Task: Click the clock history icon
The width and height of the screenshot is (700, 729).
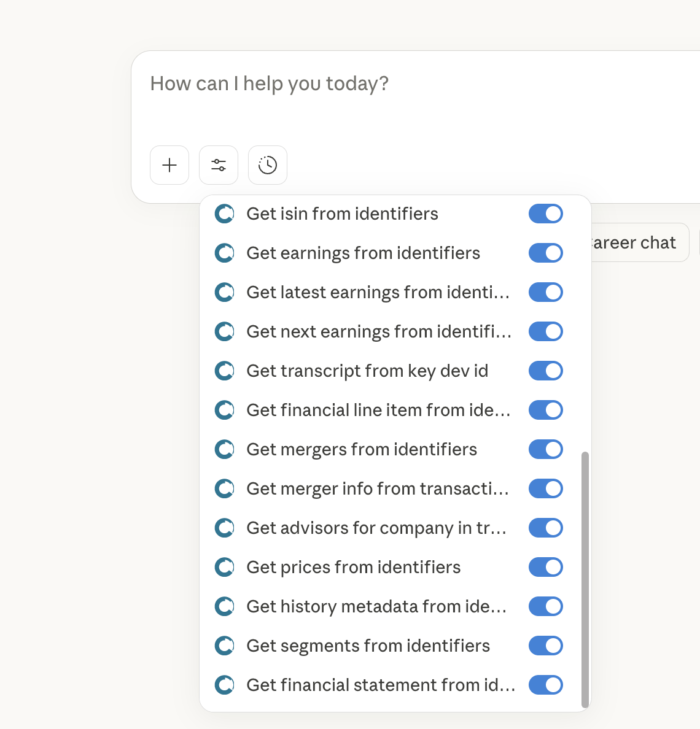Action: 268,165
